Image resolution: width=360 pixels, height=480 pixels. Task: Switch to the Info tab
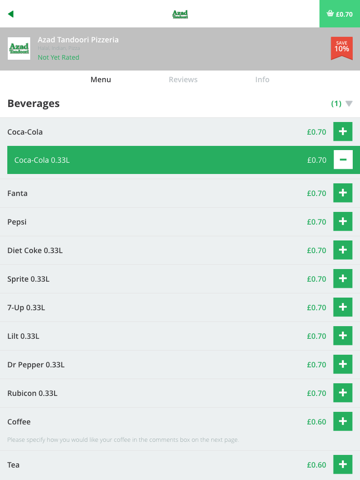coord(262,80)
